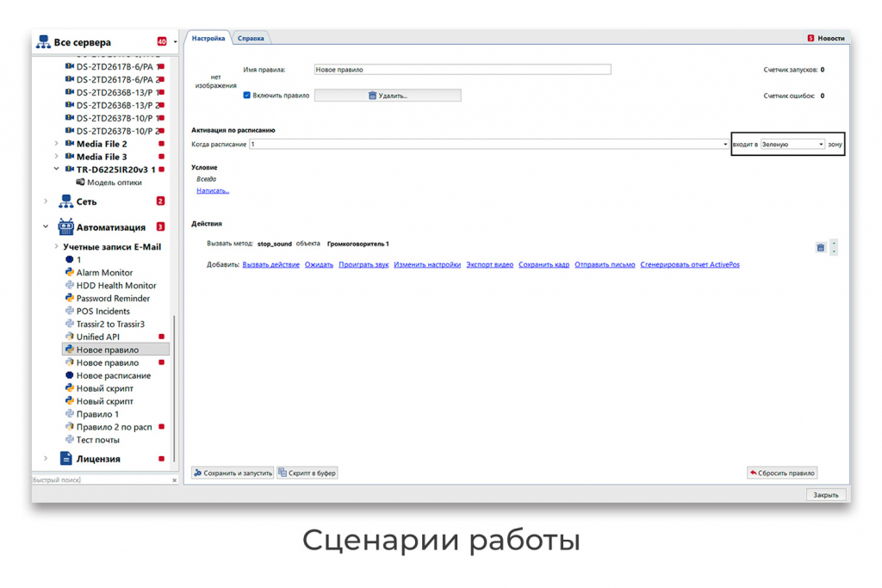This screenshot has width=882, height=588.
Task: Click the Сбросить правило button
Action: click(x=782, y=473)
